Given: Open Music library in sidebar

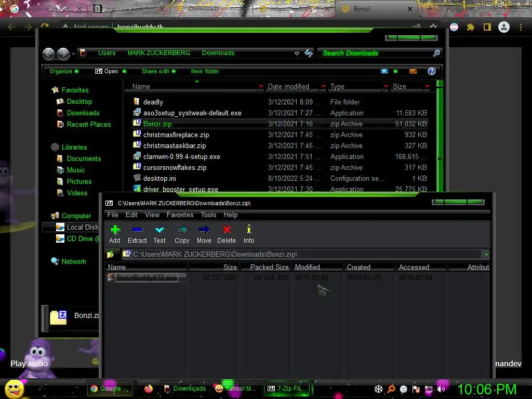Looking at the screenshot, I should (x=76, y=170).
